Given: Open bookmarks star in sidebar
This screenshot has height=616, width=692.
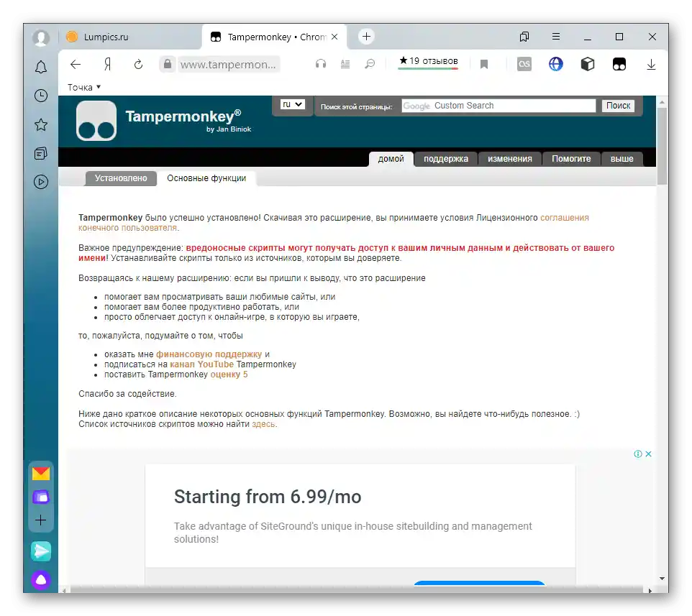Looking at the screenshot, I should click(41, 125).
